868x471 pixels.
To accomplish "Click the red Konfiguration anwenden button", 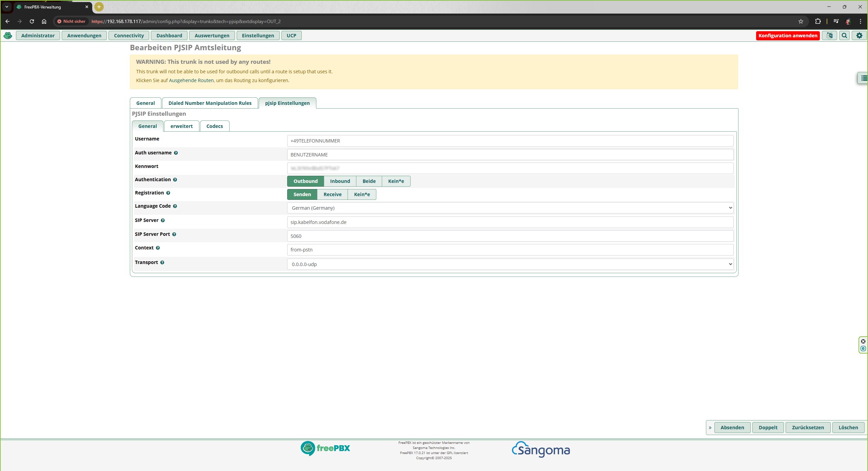I will tap(788, 36).
